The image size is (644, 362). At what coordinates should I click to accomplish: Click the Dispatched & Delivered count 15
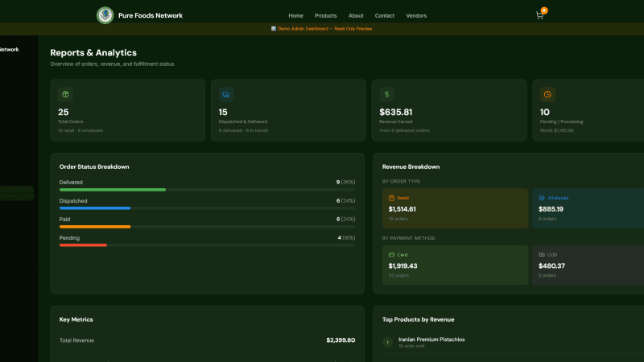(x=223, y=112)
